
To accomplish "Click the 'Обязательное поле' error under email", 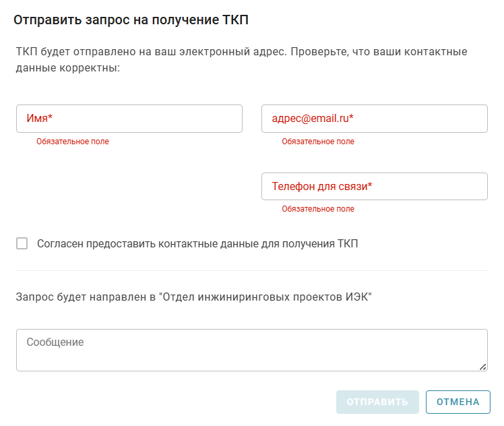I will pyautogui.click(x=318, y=142).
